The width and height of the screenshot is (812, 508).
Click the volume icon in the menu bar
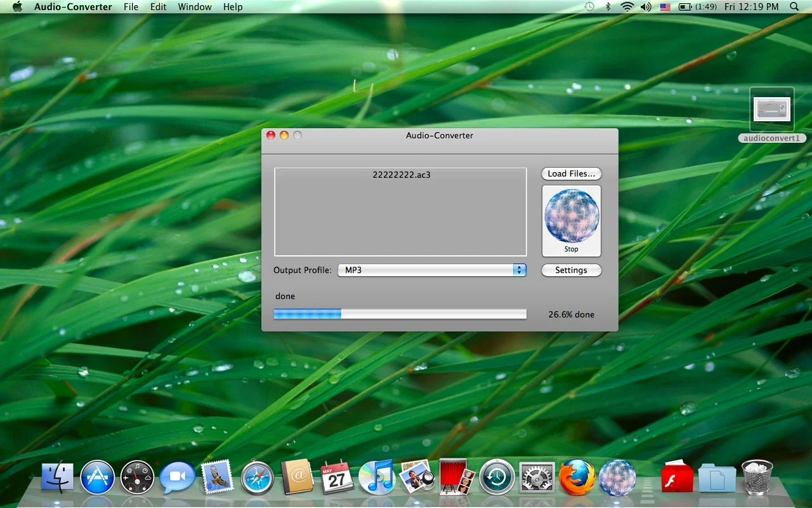point(646,7)
